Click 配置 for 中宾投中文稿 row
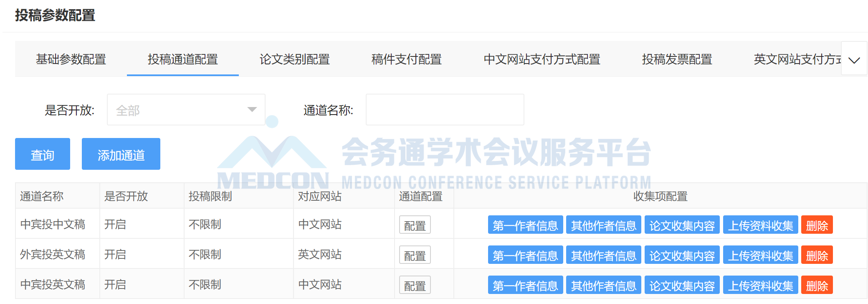Viewport: 868px width, 304px height. click(415, 225)
